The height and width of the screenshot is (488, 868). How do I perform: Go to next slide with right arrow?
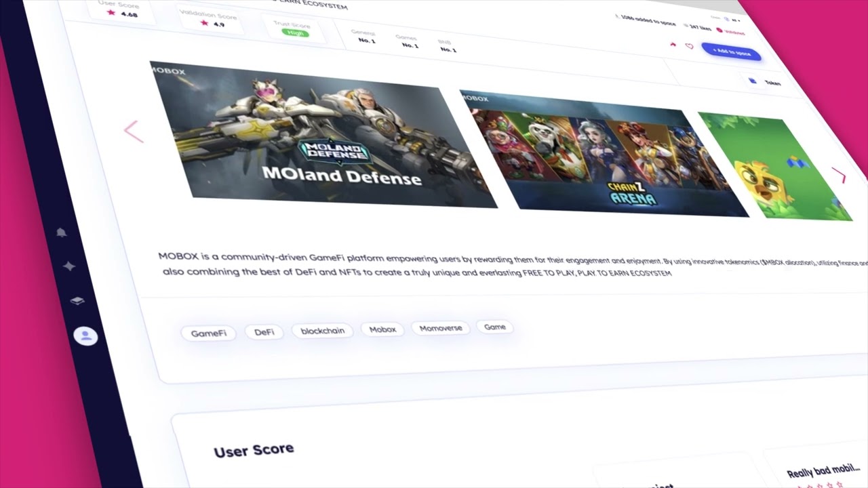[840, 176]
